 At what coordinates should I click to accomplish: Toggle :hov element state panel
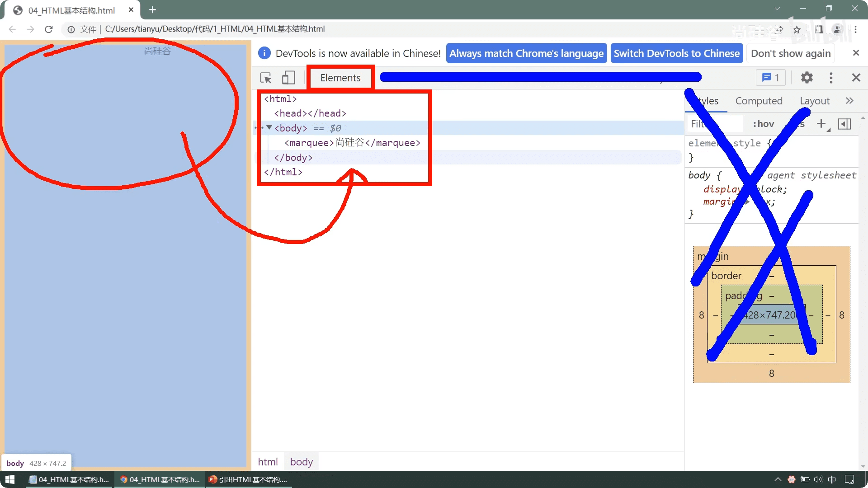[x=763, y=124]
